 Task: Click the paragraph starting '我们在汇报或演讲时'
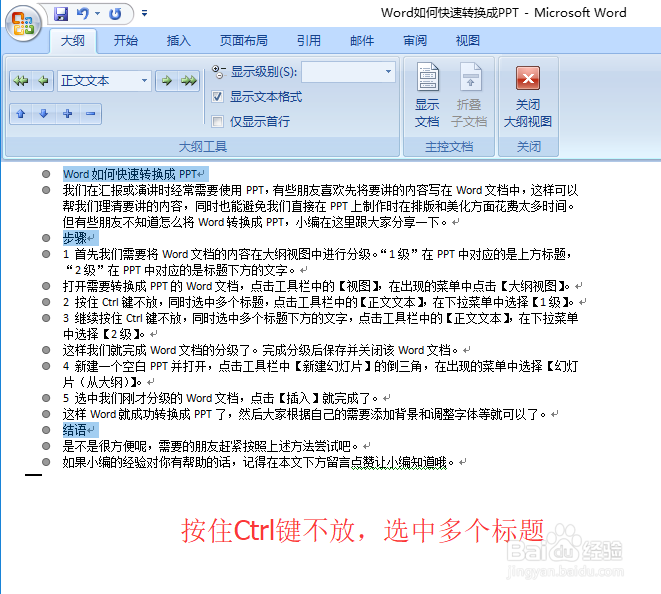(320, 206)
